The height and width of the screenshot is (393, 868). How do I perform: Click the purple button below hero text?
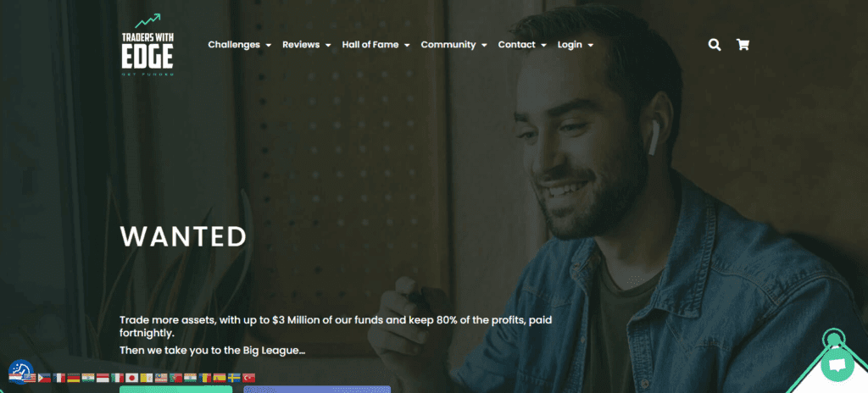tap(317, 389)
